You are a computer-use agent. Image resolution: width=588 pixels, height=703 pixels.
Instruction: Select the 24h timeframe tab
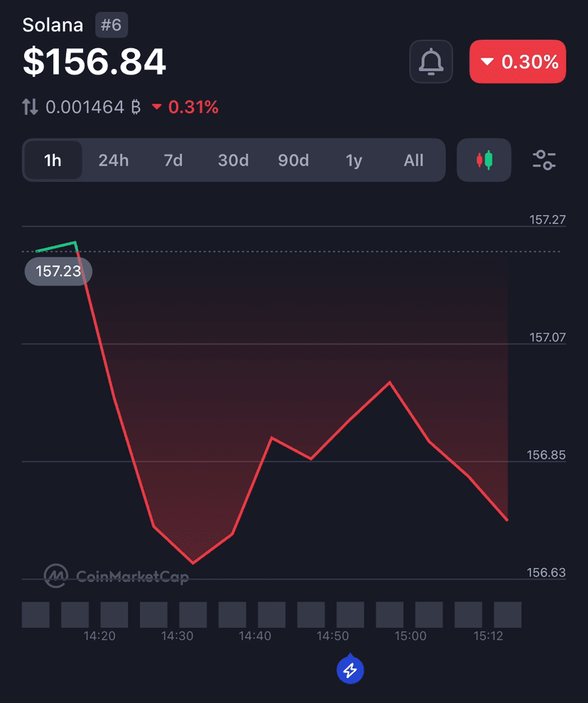(x=114, y=160)
